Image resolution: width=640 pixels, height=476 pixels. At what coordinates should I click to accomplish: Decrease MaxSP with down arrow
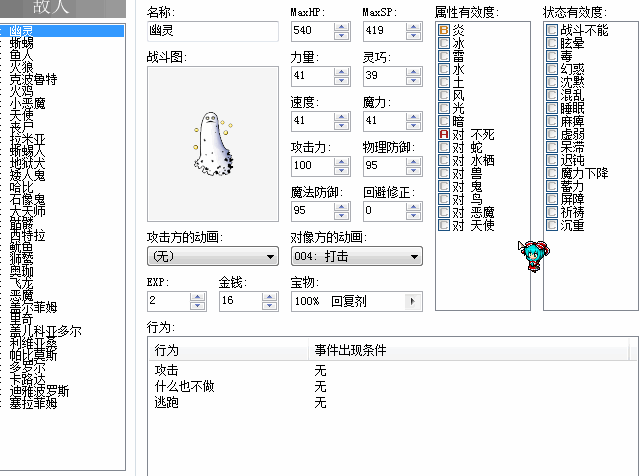point(413,36)
